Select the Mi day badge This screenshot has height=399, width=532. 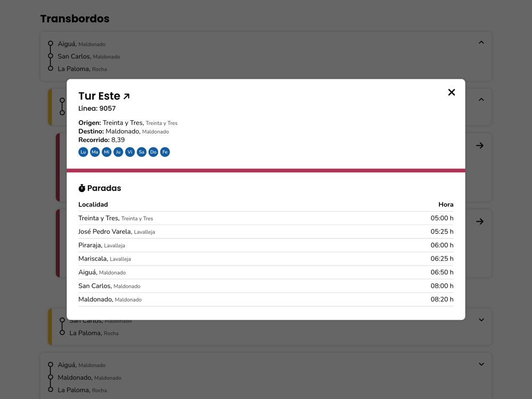point(106,152)
